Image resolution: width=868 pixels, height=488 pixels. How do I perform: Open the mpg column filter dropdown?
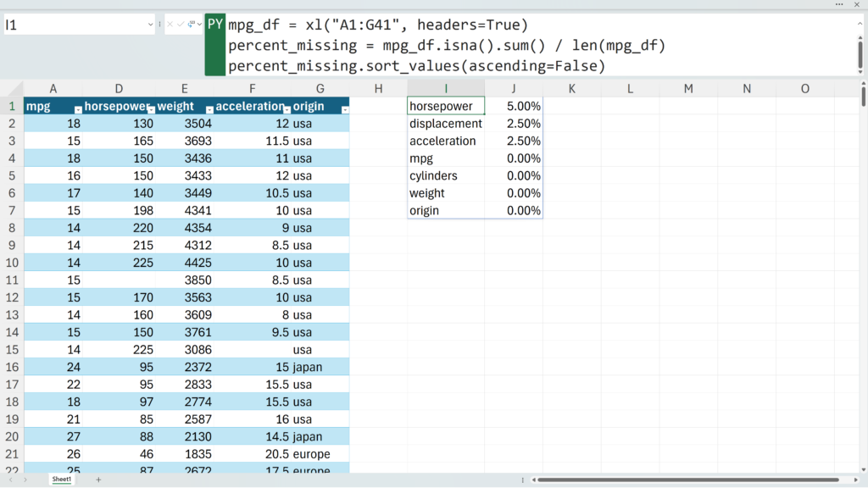[x=78, y=108]
